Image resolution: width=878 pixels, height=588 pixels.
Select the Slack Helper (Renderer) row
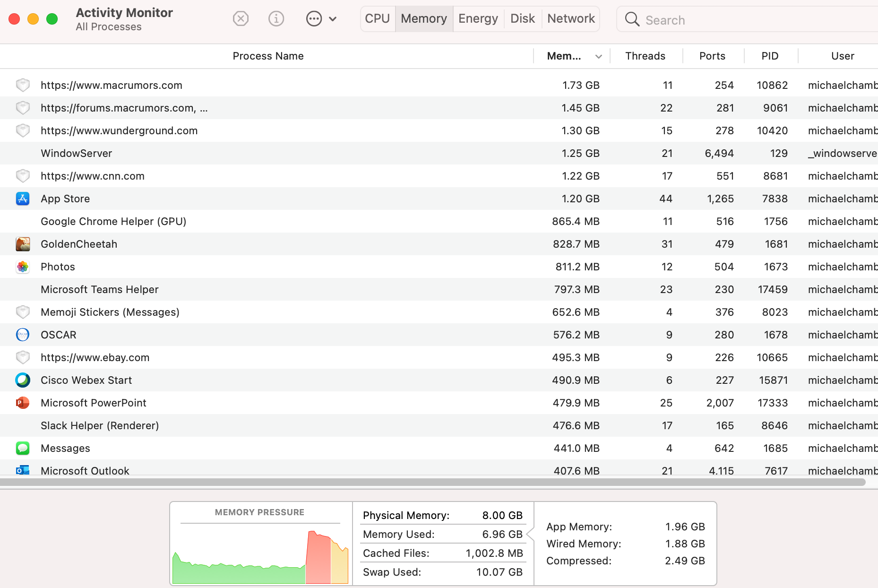[439, 425]
